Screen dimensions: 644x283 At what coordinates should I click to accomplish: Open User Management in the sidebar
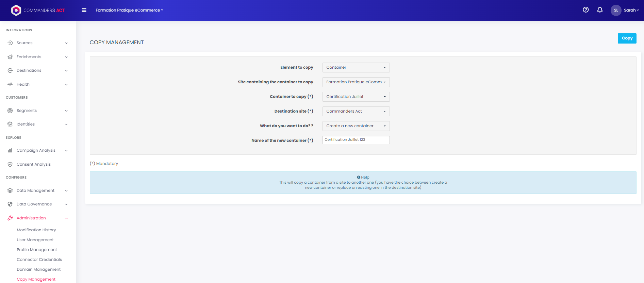click(x=35, y=240)
